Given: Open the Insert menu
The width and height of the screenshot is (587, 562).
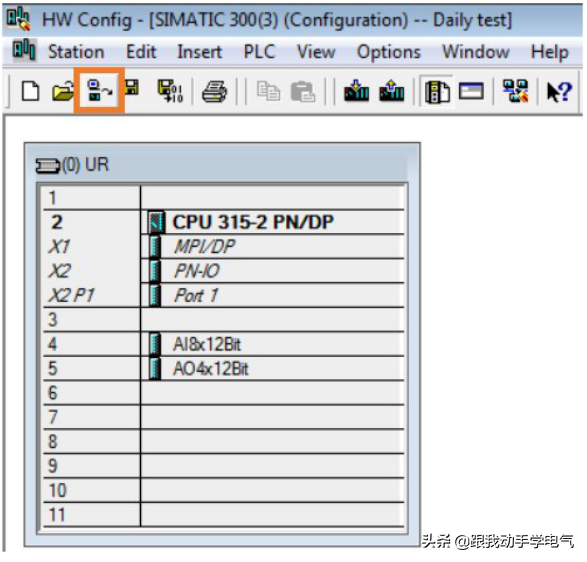Looking at the screenshot, I should [200, 52].
